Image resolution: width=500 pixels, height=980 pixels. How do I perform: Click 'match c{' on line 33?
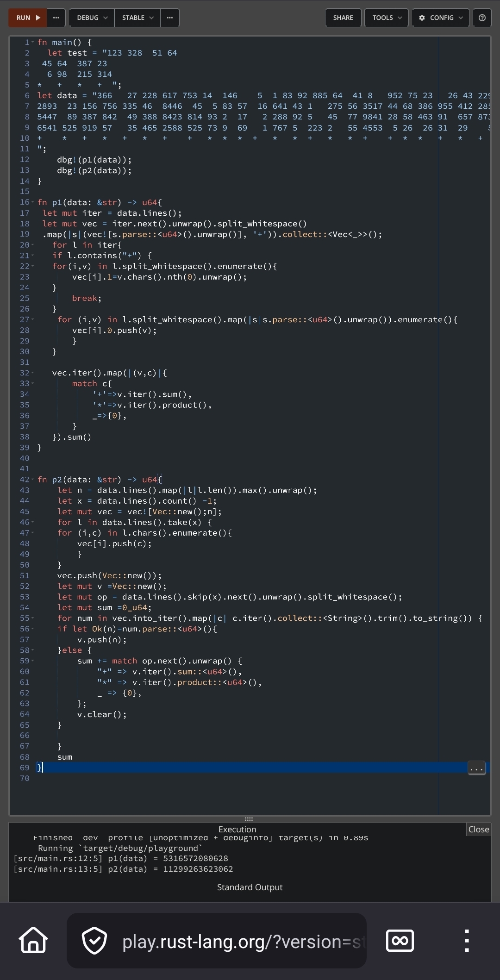click(x=92, y=383)
